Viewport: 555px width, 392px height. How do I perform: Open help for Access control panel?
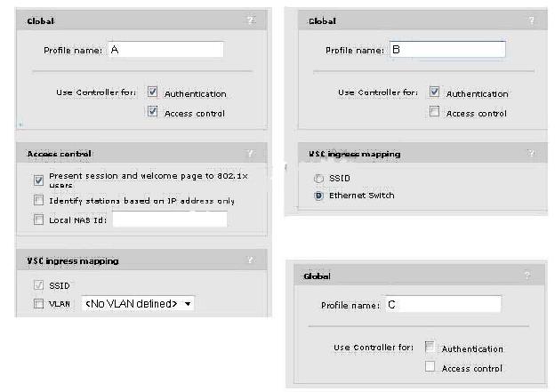(x=251, y=153)
